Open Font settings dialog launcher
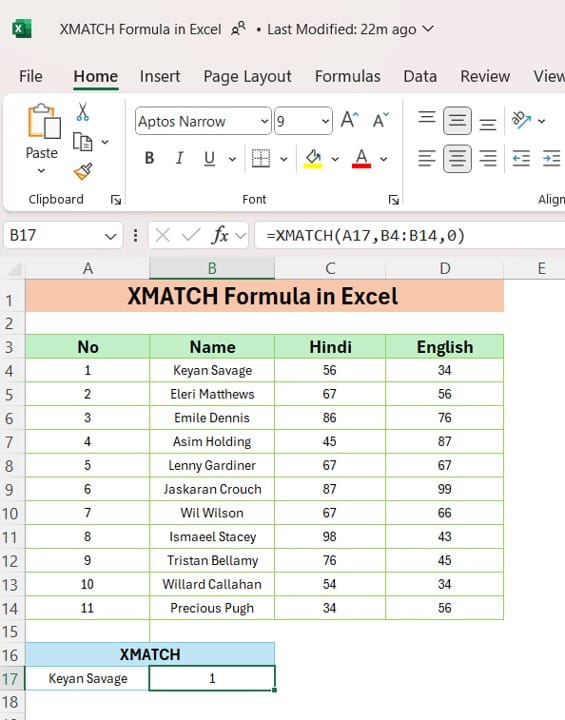 point(393,200)
